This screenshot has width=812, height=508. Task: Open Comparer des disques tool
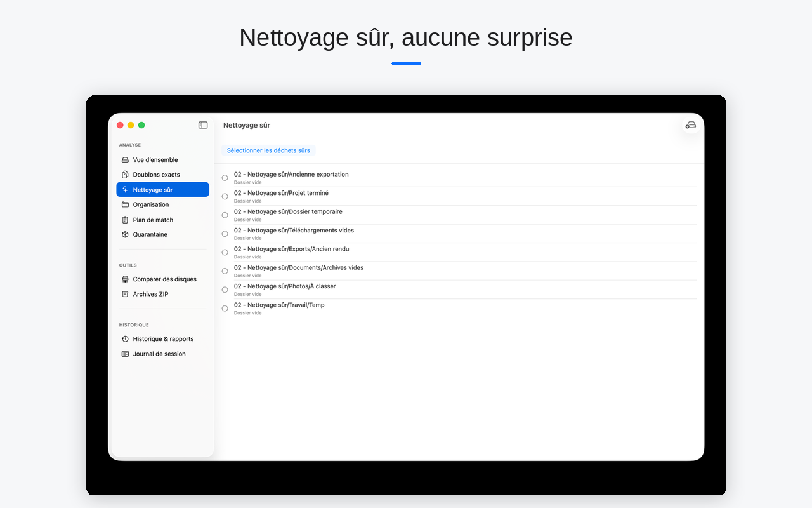point(162,279)
